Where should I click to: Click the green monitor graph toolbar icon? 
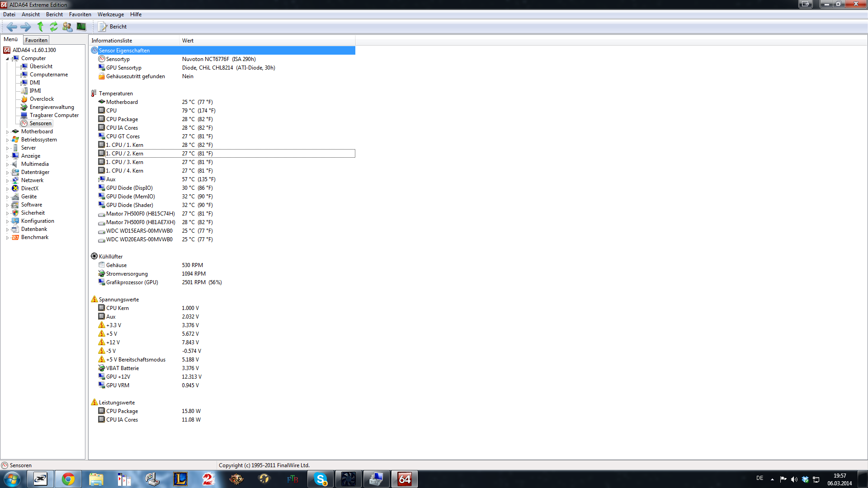tap(81, 27)
